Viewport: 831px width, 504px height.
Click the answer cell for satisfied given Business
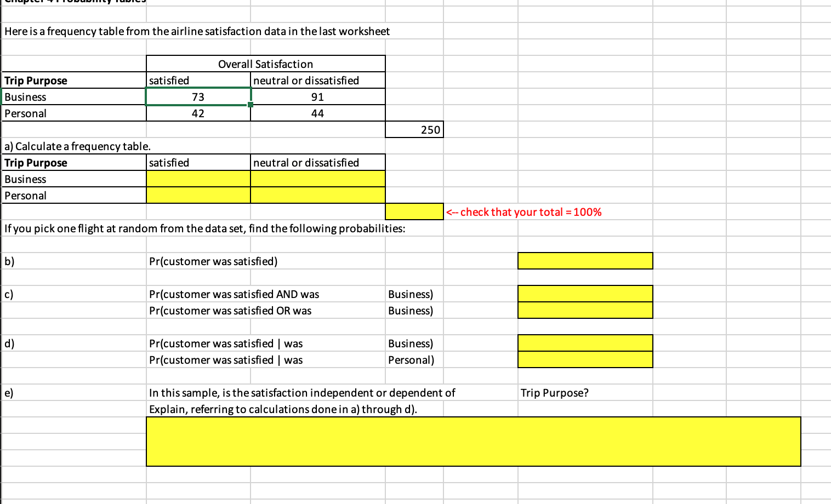click(x=584, y=343)
